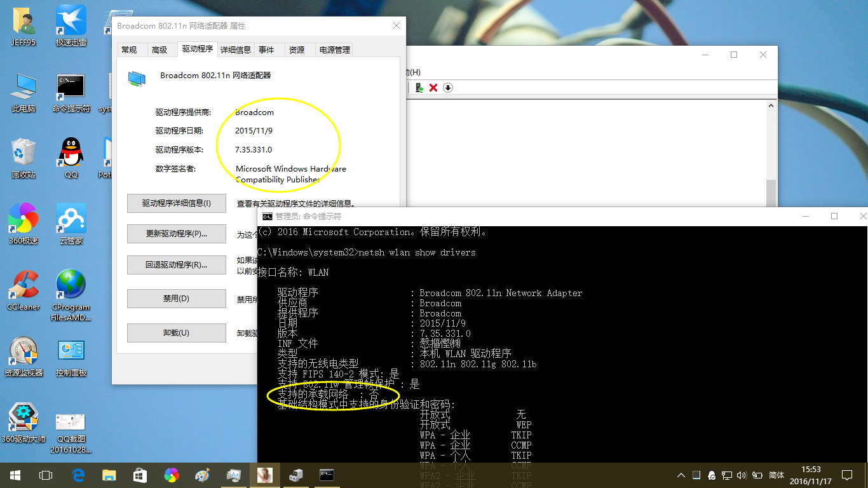Click the down-arrow update icon in Device Manager toolbar
This screenshot has width=868, height=488.
(448, 88)
